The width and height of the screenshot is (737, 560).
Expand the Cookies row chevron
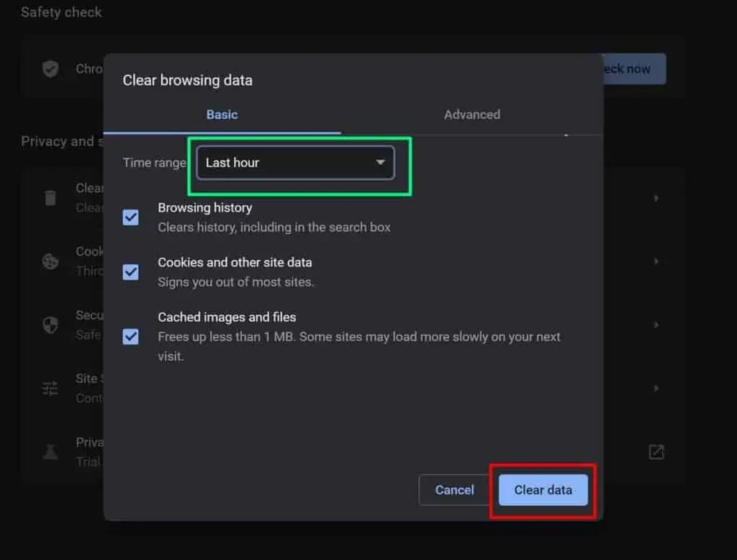point(656,261)
